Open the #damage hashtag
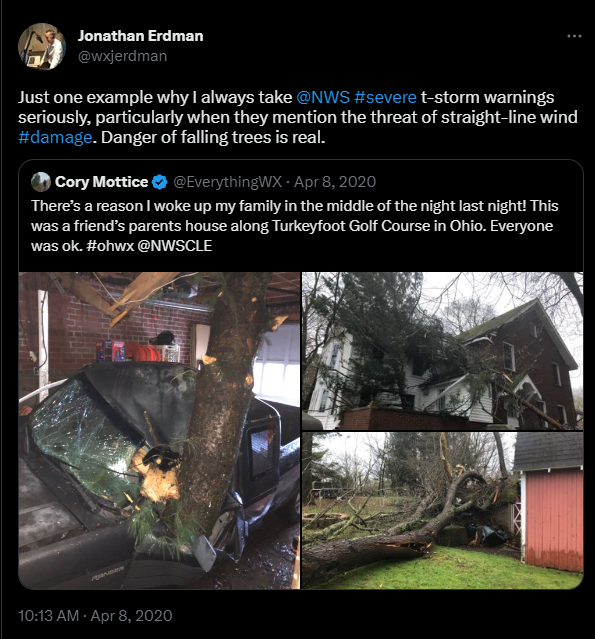Viewport: 595px width, 639px height. (55, 137)
